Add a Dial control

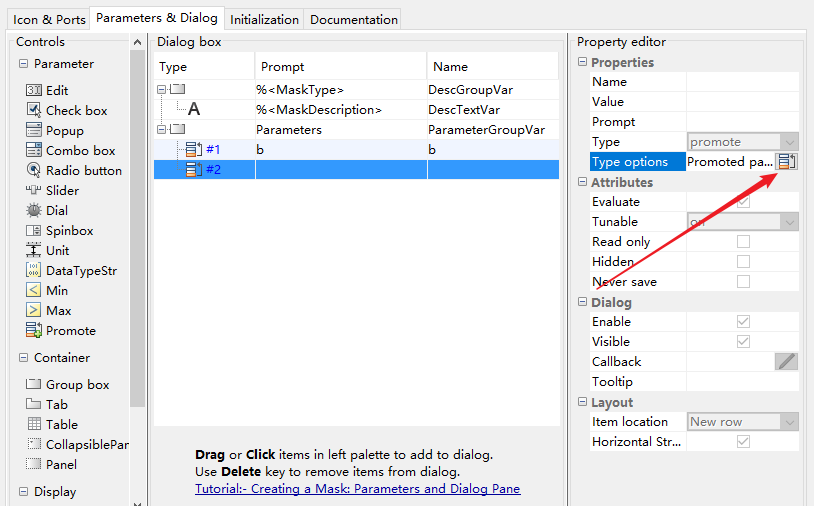tap(47, 210)
